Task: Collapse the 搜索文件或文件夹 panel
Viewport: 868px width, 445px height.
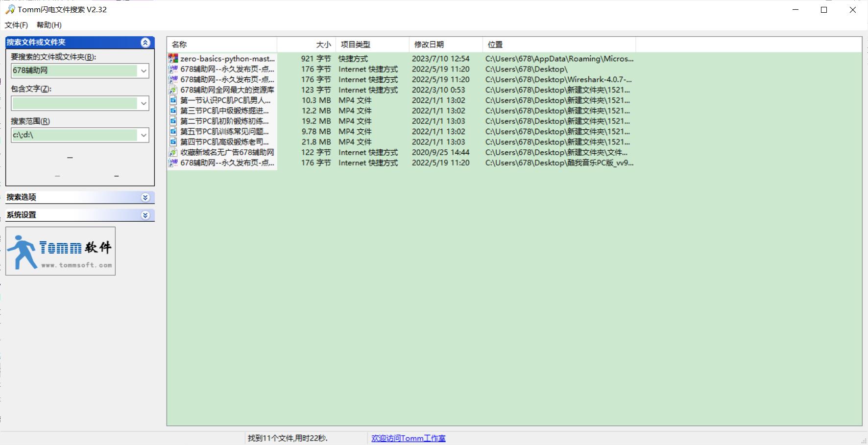Action: coord(145,43)
